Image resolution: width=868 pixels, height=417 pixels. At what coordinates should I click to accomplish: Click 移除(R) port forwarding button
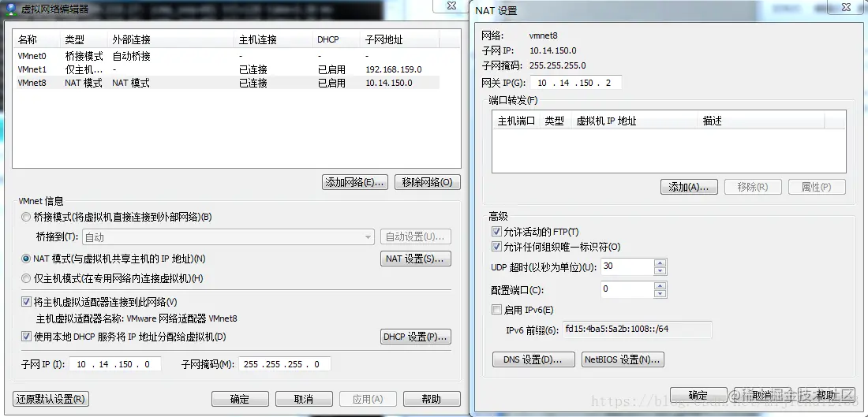[753, 187]
